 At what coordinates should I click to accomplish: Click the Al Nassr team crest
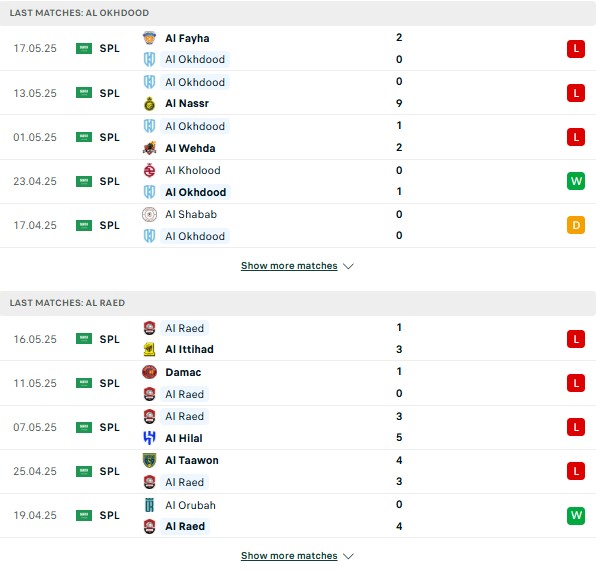pos(149,103)
